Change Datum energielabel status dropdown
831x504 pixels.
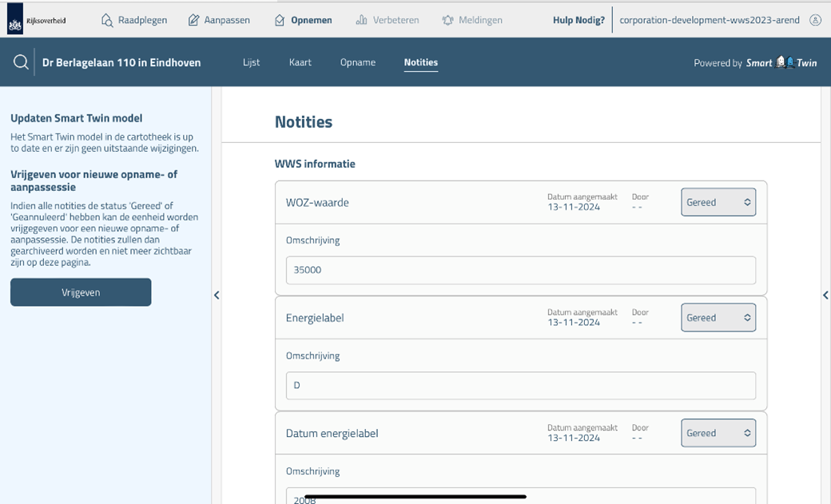[x=718, y=433]
